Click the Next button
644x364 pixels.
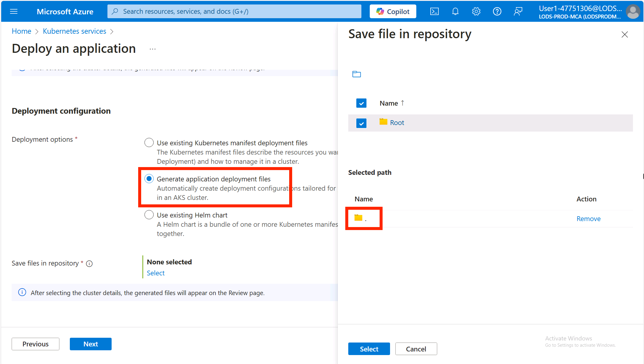coord(91,344)
